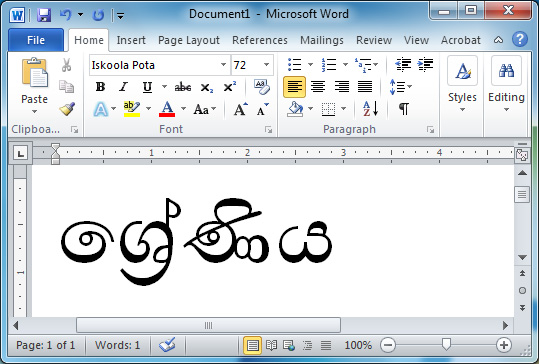The height and width of the screenshot is (364, 539).
Task: Apply strikethrough with the abc icon
Action: (183, 87)
